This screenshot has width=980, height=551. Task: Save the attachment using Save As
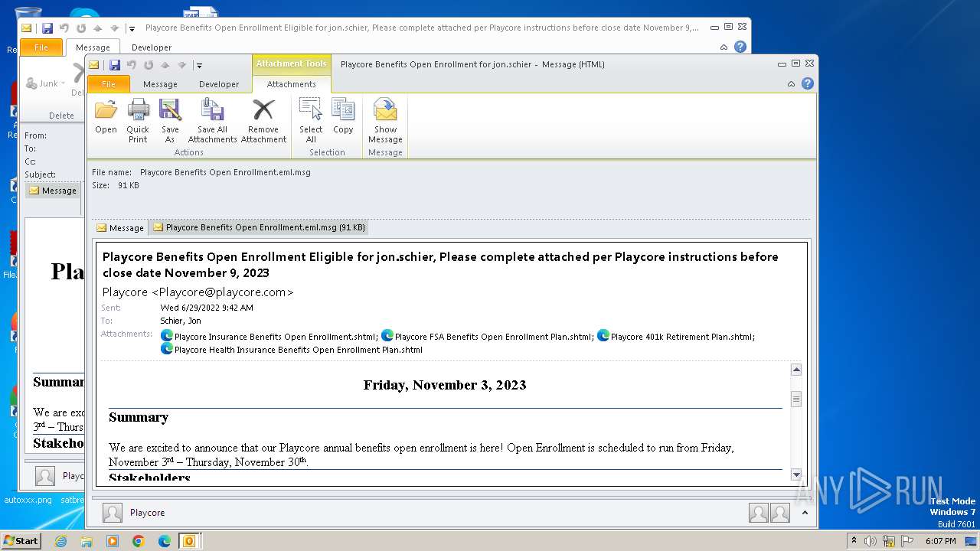[x=170, y=121]
